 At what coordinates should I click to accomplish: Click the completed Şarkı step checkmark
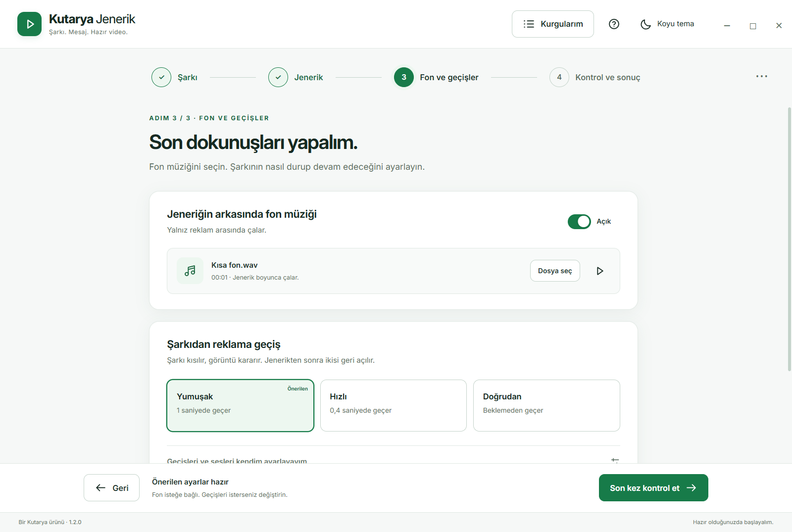click(x=161, y=77)
